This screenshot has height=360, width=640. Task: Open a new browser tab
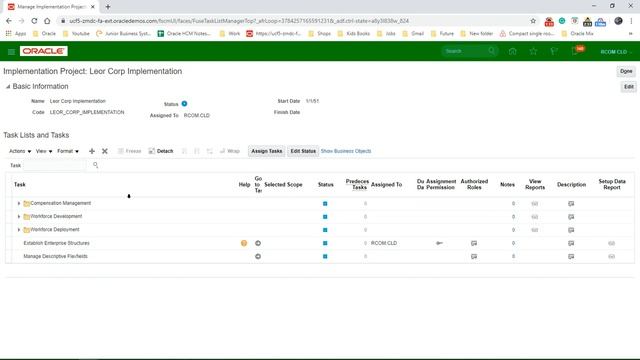(108, 7)
